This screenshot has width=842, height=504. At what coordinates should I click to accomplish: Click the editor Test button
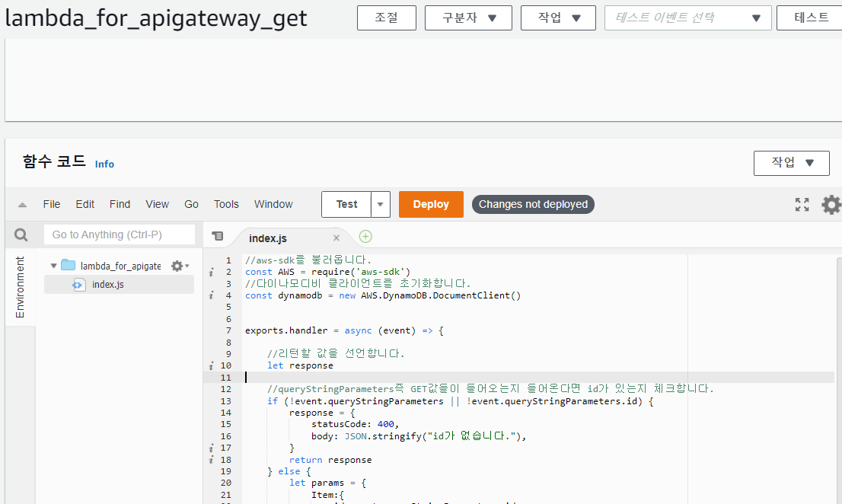(x=346, y=204)
